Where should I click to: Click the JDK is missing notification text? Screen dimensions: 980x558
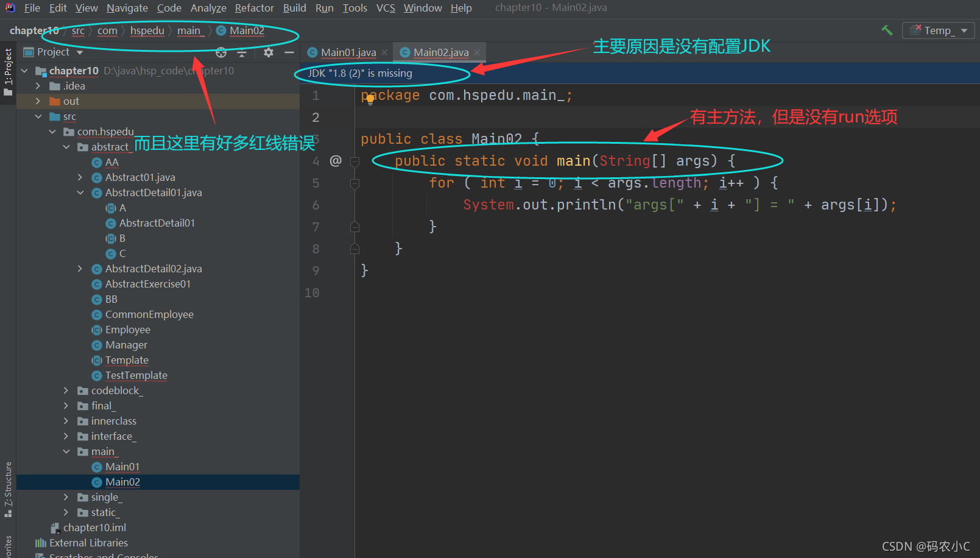point(359,73)
